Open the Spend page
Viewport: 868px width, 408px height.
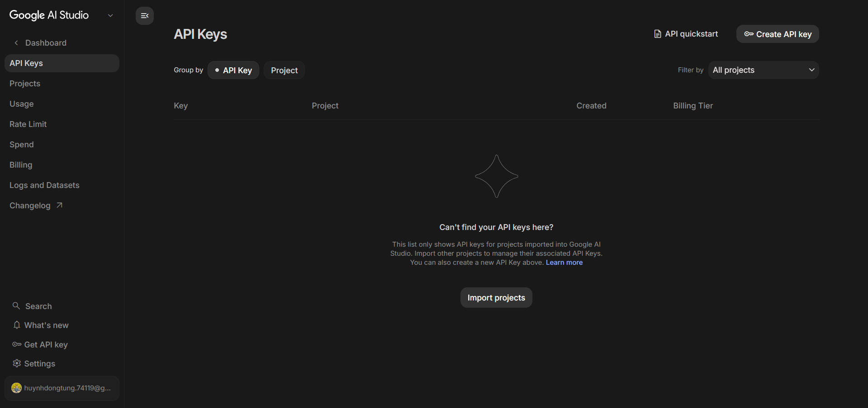coord(62,145)
